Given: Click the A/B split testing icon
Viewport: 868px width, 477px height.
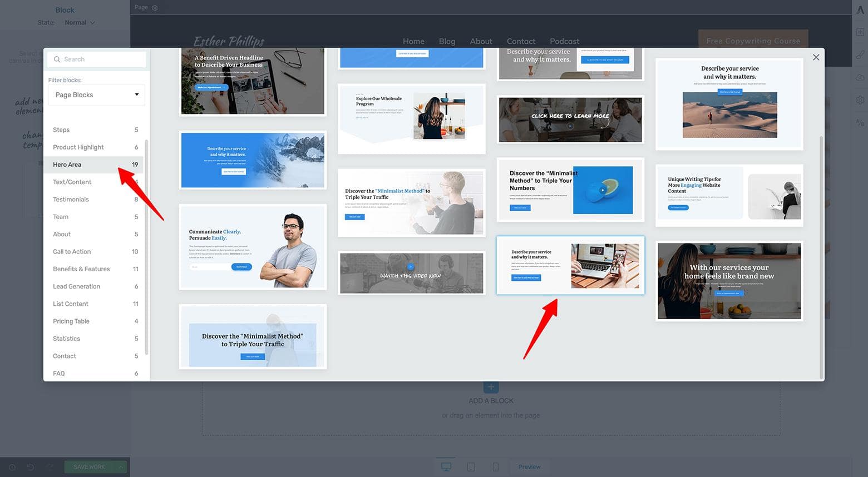Looking at the screenshot, I should (x=860, y=122).
